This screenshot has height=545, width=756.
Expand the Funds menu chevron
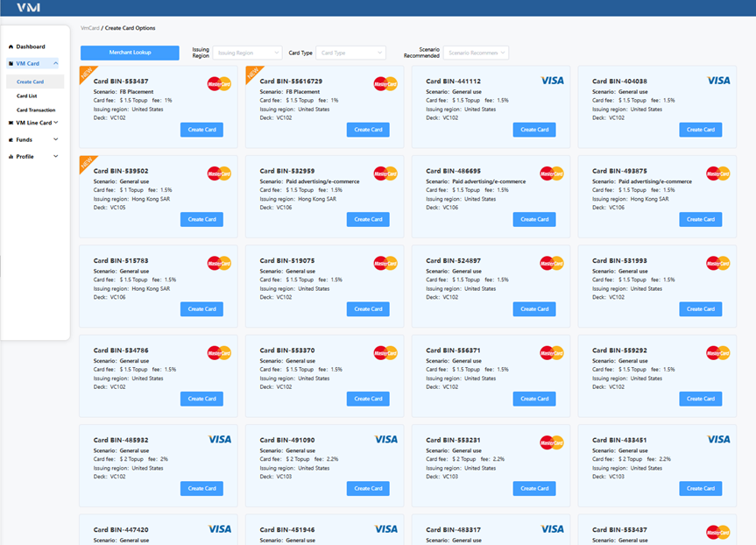(x=55, y=139)
